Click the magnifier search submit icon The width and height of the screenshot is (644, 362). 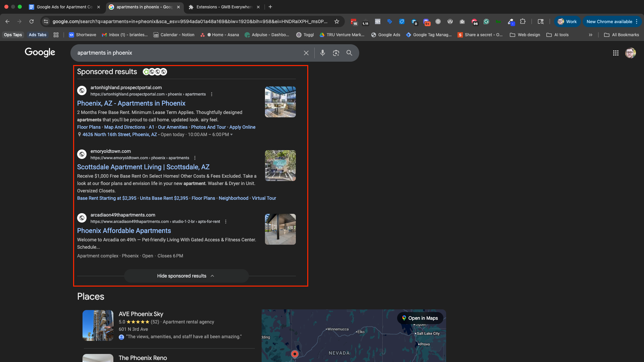[349, 53]
